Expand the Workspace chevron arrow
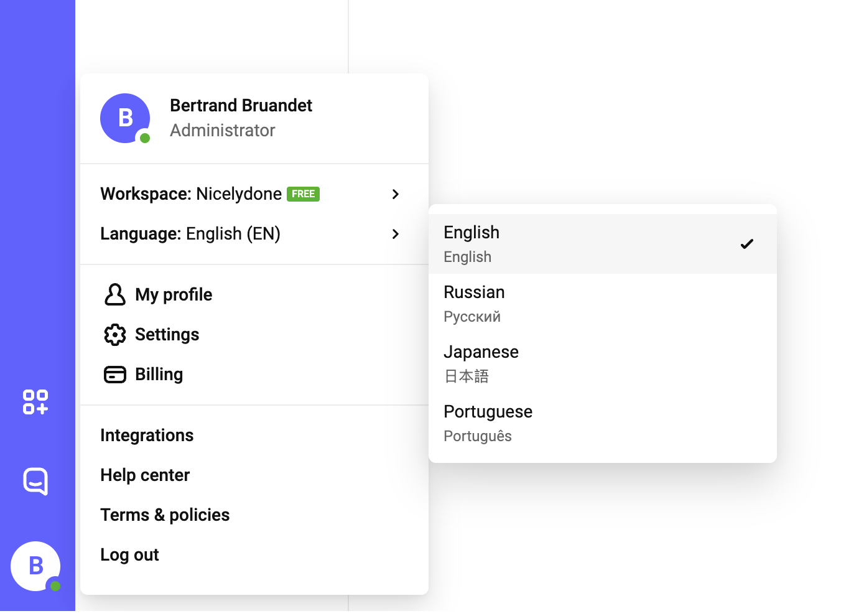 (x=396, y=194)
